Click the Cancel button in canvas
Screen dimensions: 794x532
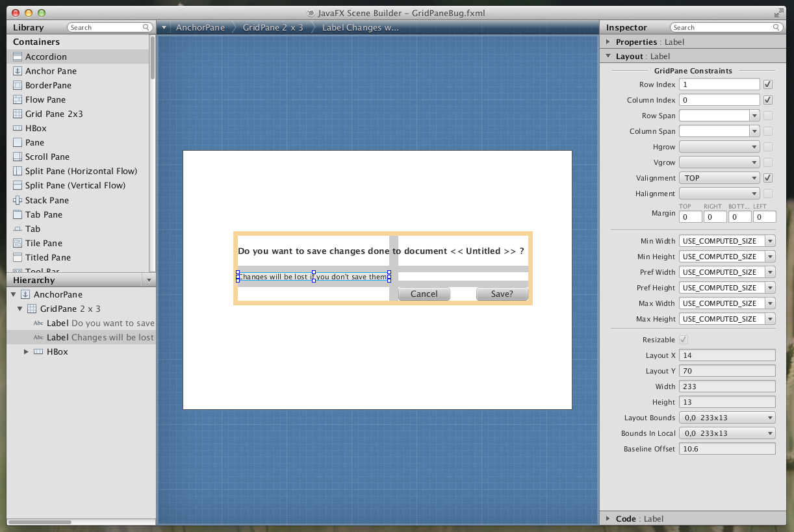[424, 294]
